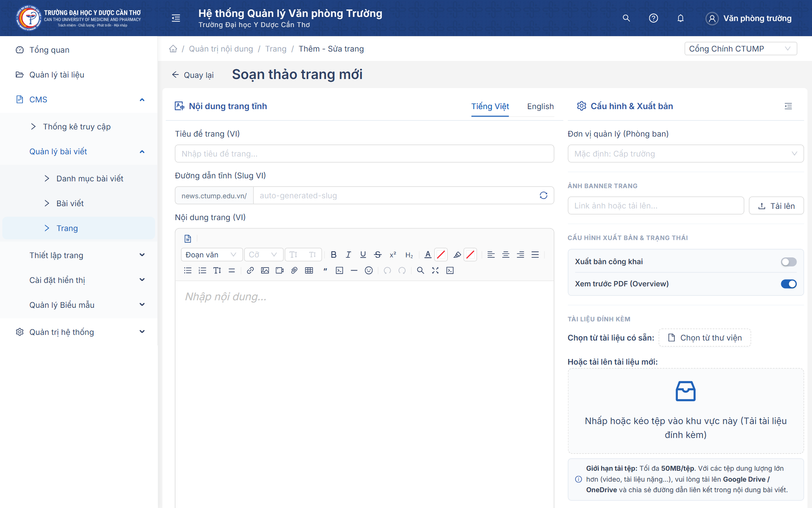The image size is (812, 508).
Task: Click the Chọn từ thư viện button
Action: 704,338
